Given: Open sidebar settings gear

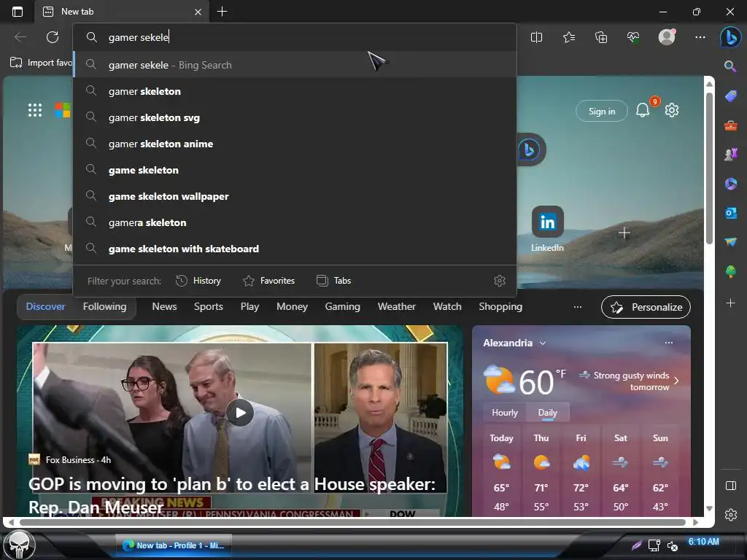Looking at the screenshot, I should tap(730, 515).
